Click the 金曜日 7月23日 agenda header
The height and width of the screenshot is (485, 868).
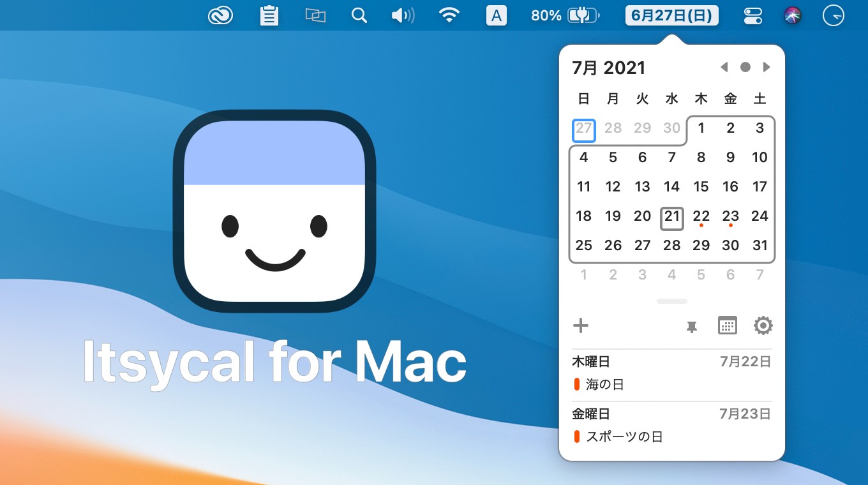pyautogui.click(x=672, y=414)
